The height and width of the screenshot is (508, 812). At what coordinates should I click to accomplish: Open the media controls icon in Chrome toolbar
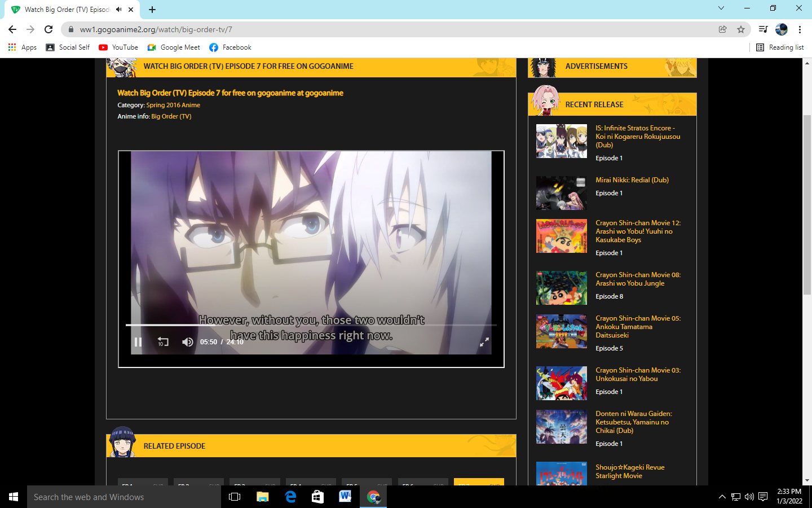point(763,29)
